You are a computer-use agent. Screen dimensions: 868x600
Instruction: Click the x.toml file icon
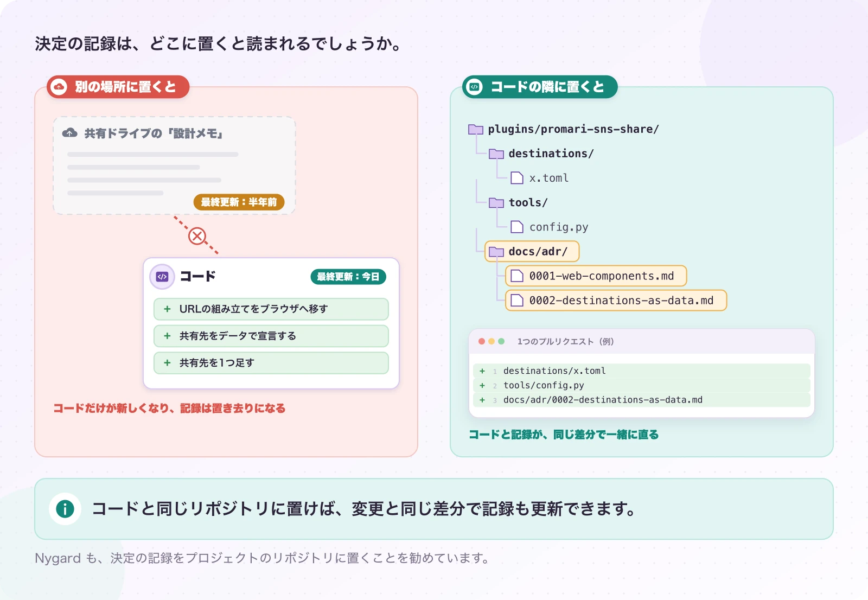(x=517, y=178)
